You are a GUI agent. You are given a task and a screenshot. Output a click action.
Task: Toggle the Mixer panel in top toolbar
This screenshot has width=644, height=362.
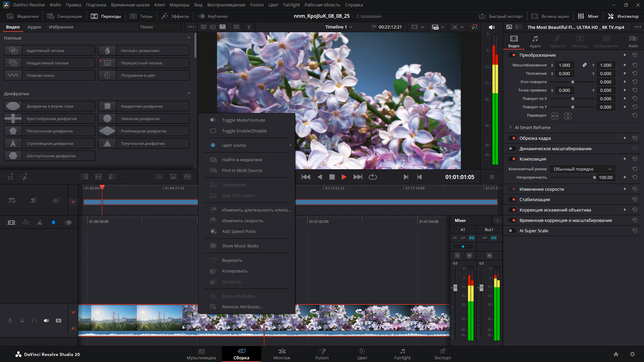(588, 16)
